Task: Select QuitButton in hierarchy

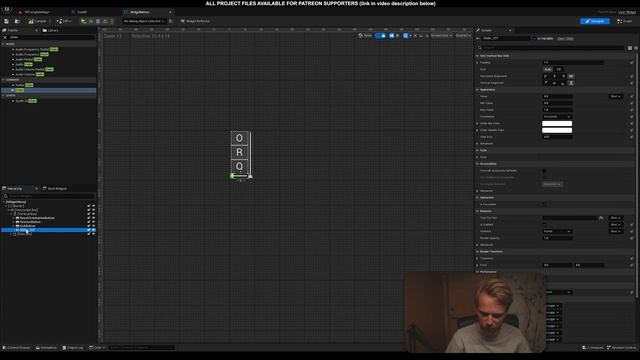Action: (x=27, y=226)
